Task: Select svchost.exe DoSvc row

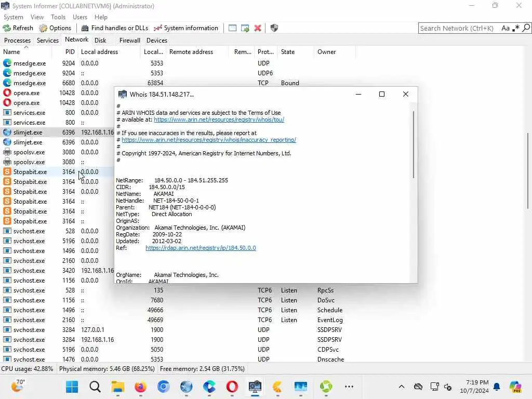Action: click(178, 300)
